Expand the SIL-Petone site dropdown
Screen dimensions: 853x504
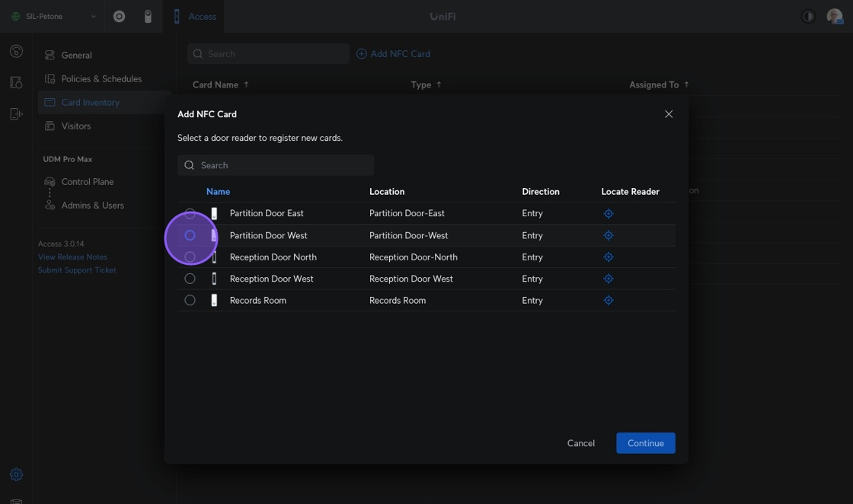[93, 17]
